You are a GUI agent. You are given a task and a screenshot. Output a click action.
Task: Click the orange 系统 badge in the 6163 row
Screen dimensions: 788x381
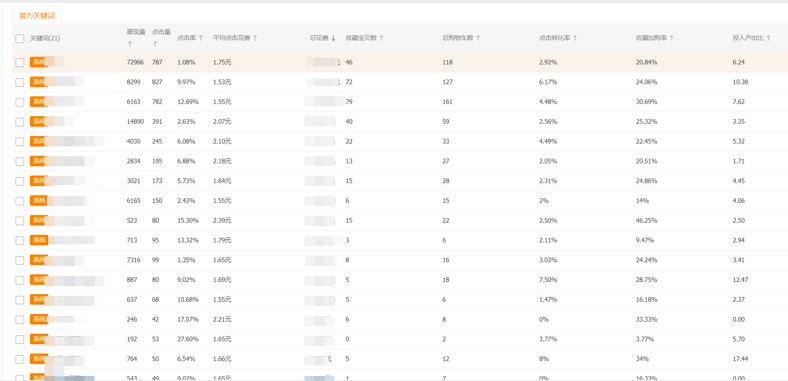pyautogui.click(x=39, y=102)
